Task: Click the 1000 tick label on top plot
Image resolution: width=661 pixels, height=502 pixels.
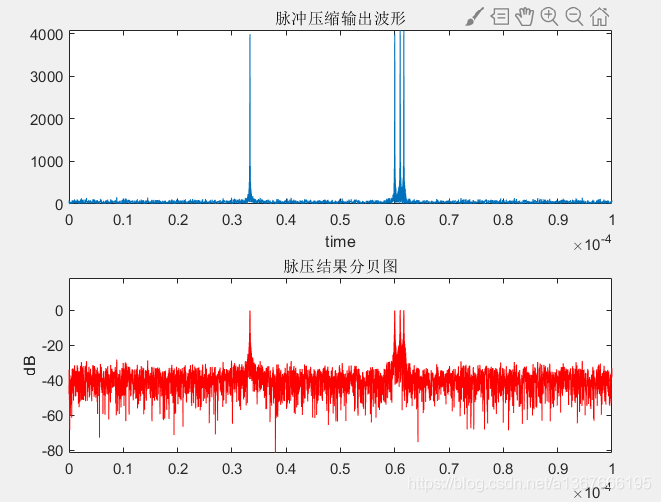Action: [46, 162]
